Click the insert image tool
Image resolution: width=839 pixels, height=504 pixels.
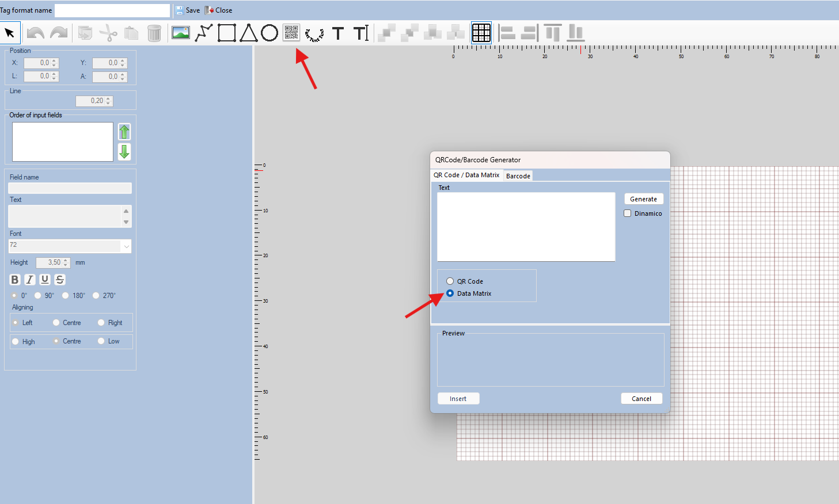coord(181,33)
